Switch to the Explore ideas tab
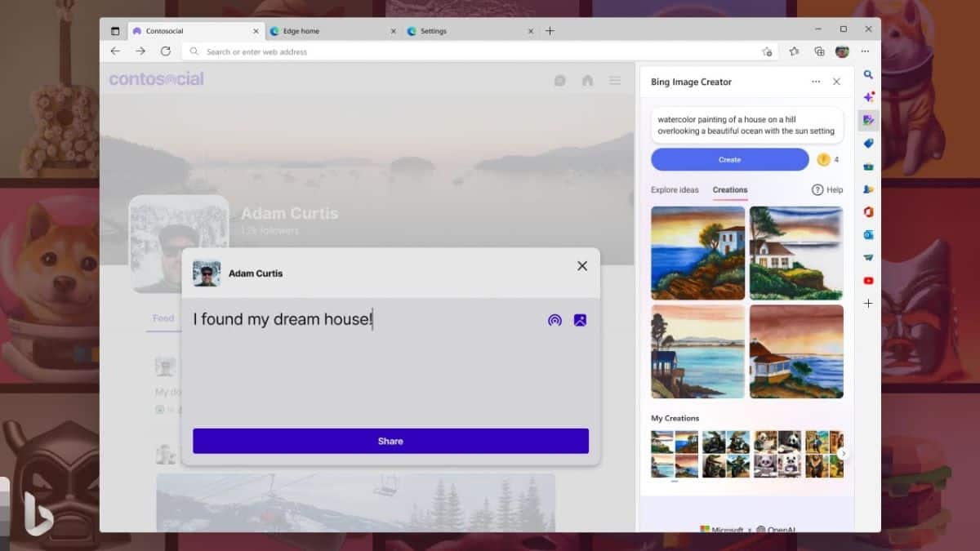 click(675, 189)
